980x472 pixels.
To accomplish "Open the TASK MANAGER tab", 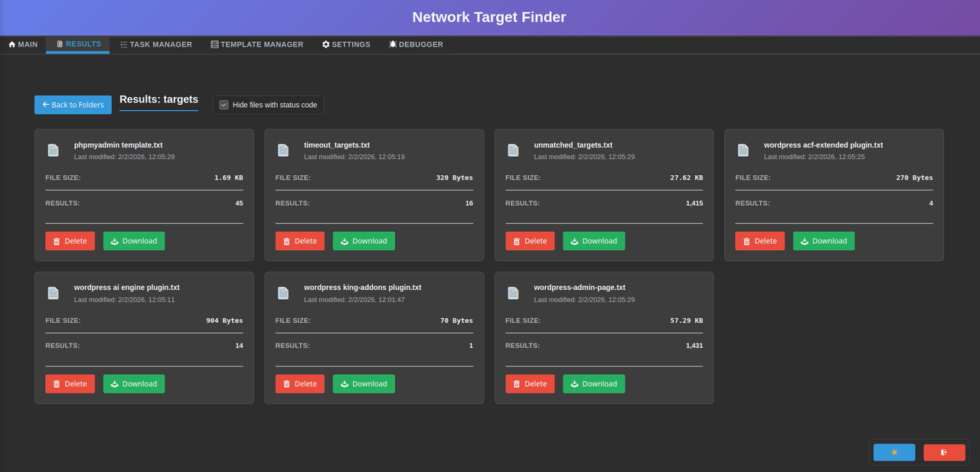I will click(x=156, y=44).
